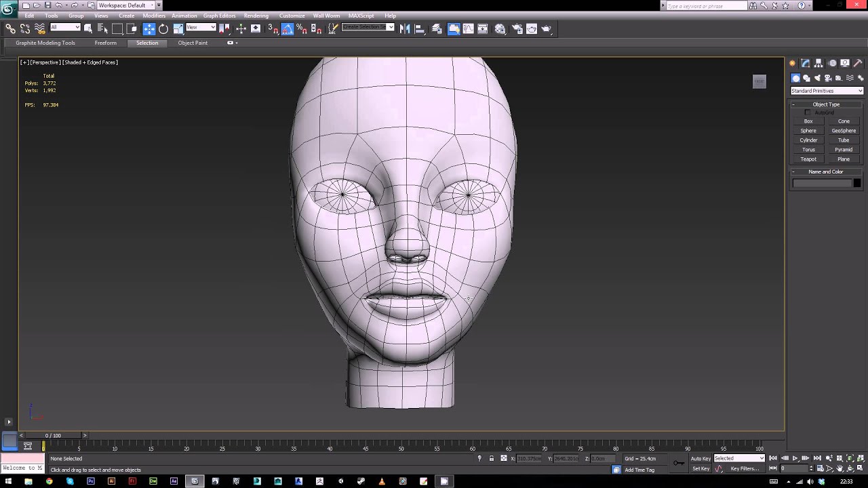This screenshot has width=868, height=488.
Task: Open the Select by Name dialog icon
Action: point(102,28)
